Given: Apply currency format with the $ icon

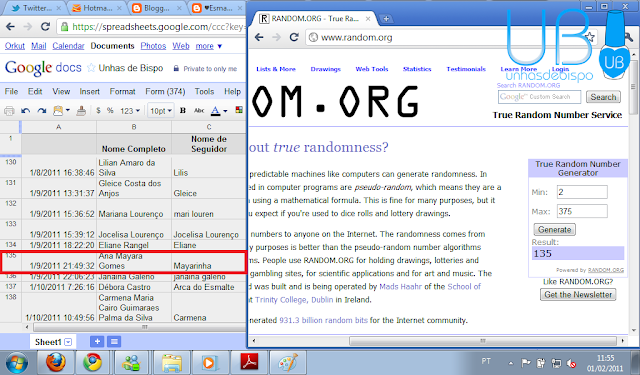Looking at the screenshot, I should coord(98,111).
